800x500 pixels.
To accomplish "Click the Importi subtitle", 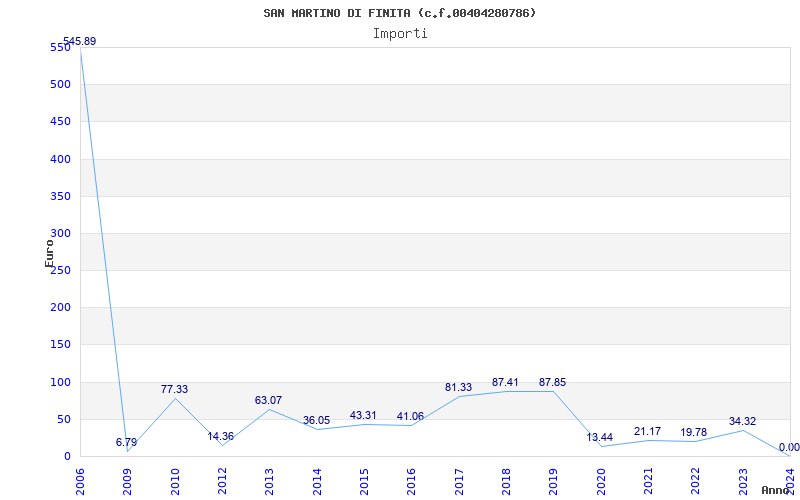I will tap(400, 33).
